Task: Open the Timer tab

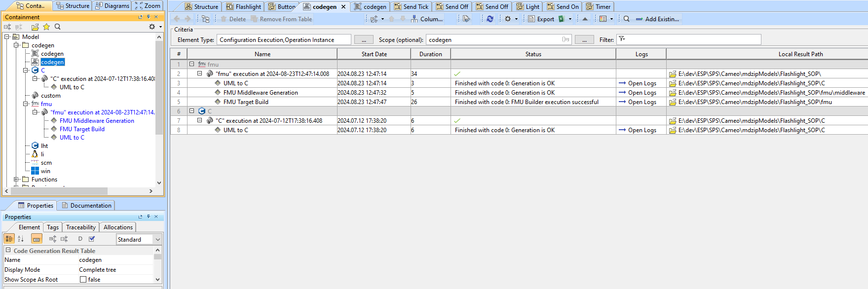Action: pyautogui.click(x=598, y=6)
